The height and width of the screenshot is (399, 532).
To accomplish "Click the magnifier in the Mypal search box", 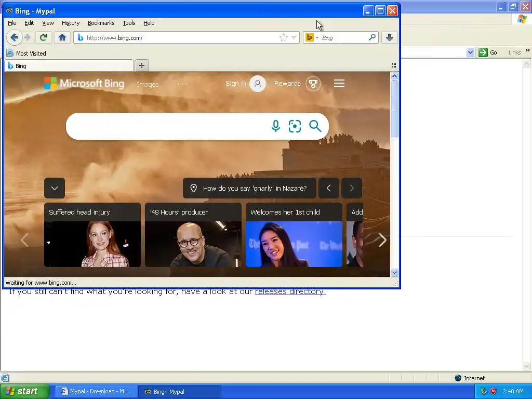I will coord(372,37).
